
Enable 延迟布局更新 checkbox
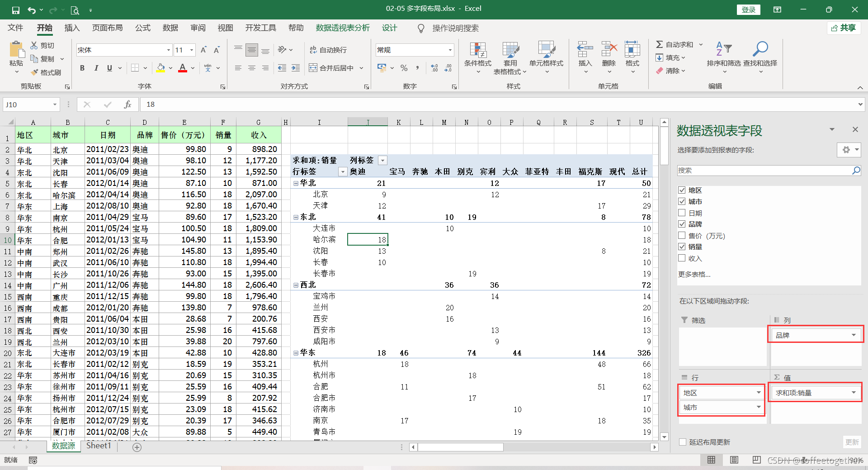coord(683,442)
